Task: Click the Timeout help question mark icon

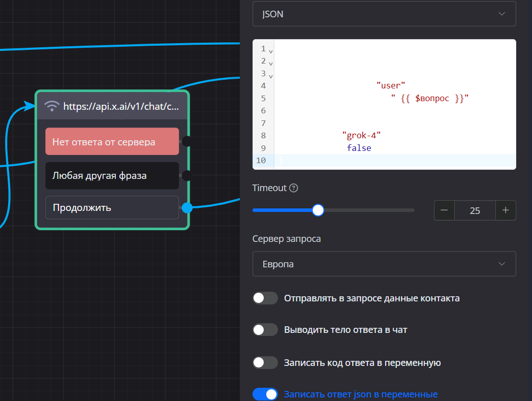Action: pos(293,188)
